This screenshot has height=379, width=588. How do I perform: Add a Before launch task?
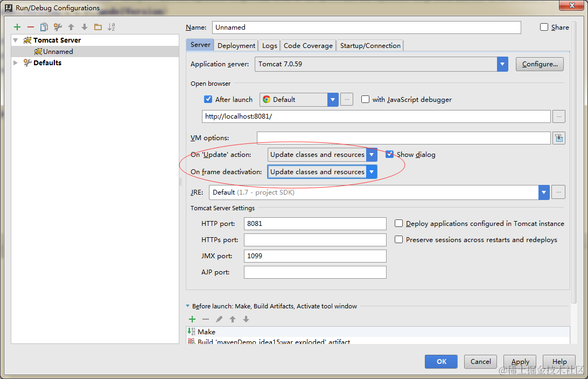pyautogui.click(x=192, y=319)
